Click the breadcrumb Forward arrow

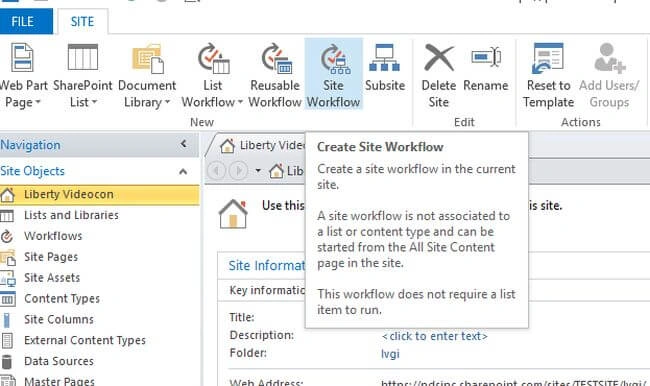238,170
